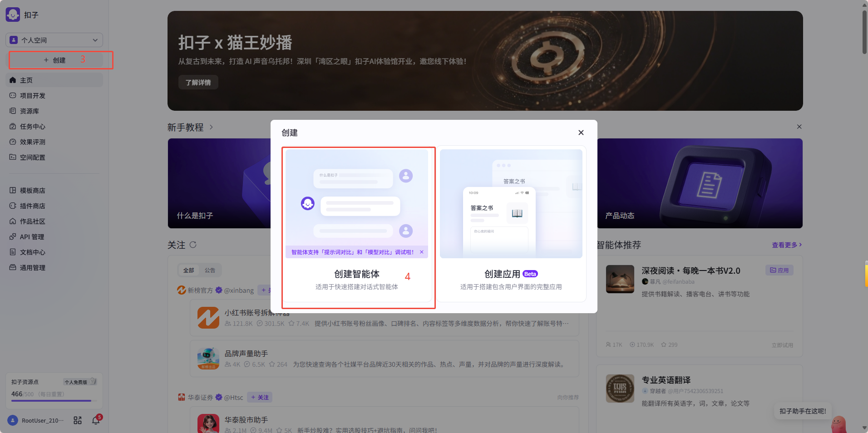Open the notification bell icon
The image size is (868, 433).
coord(96,420)
